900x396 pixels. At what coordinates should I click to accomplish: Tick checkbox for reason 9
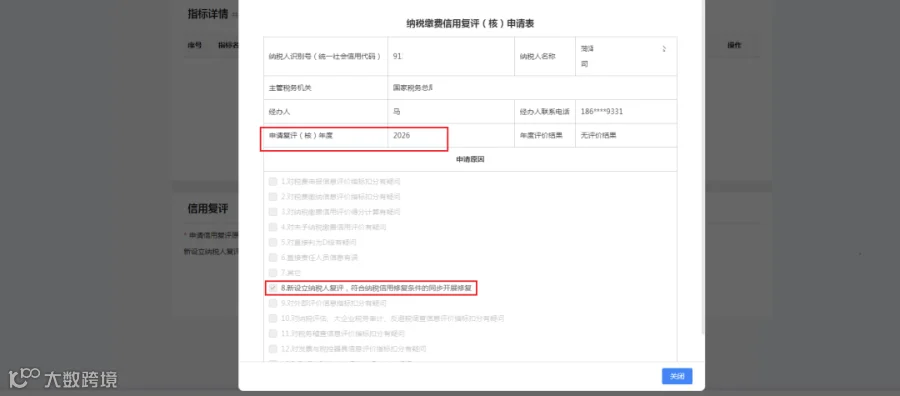pyautogui.click(x=273, y=302)
